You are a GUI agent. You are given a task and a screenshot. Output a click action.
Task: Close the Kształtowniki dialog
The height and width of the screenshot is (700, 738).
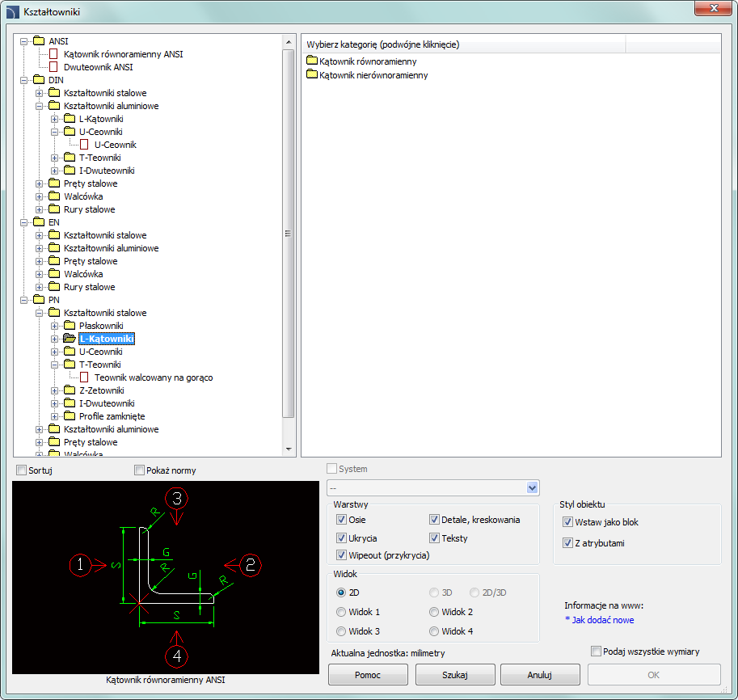714,8
